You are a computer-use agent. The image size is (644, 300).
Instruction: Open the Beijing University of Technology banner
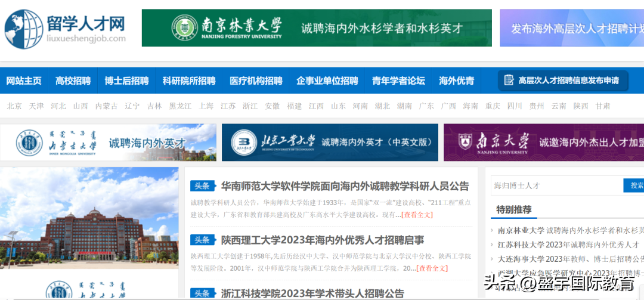[330, 142]
